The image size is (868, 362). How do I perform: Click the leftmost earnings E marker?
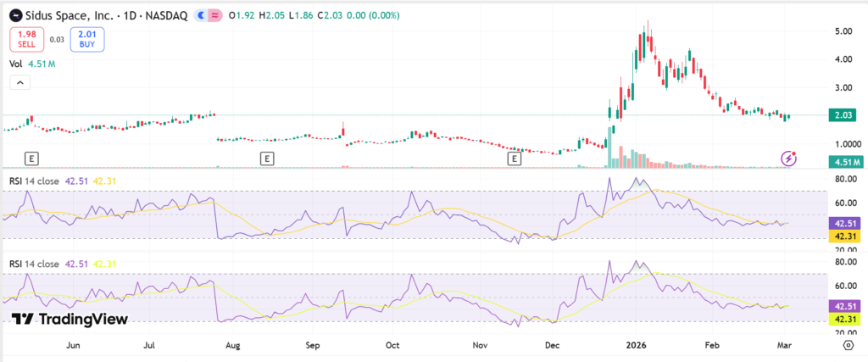(31, 159)
